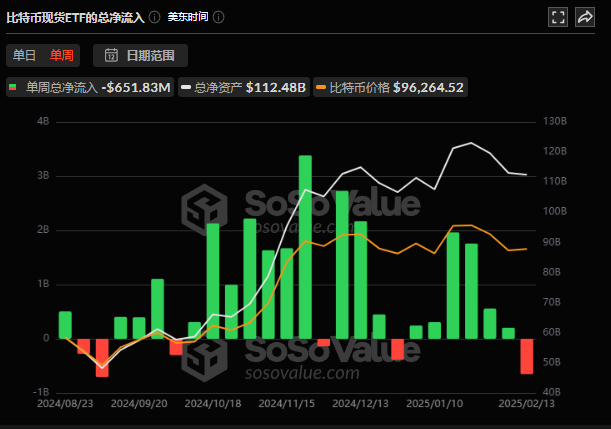
Task: Open fullscreen chart view icon
Action: tap(558, 17)
